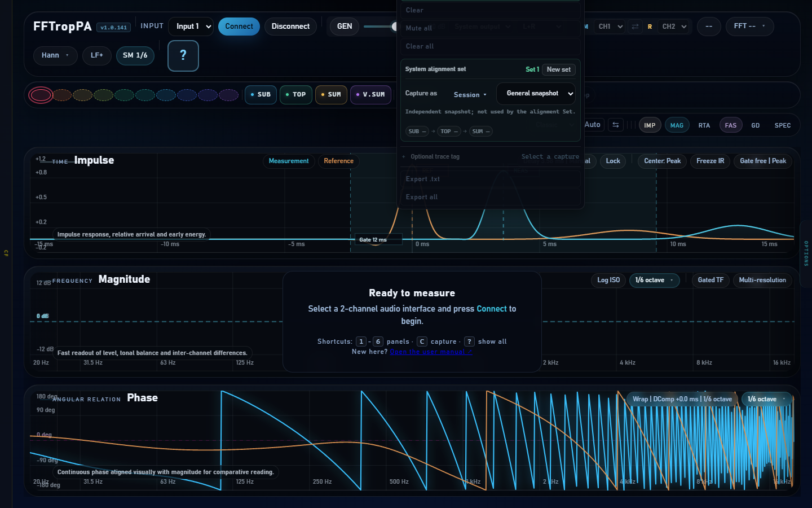Click the channel swap arrows icon
Image resolution: width=812 pixels, height=508 pixels.
pos(635,27)
